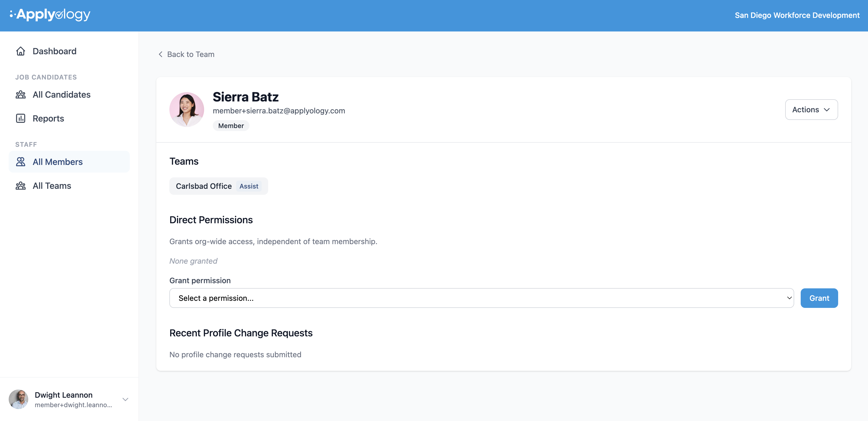Click the back arrow beside Back to Team

[x=160, y=54]
